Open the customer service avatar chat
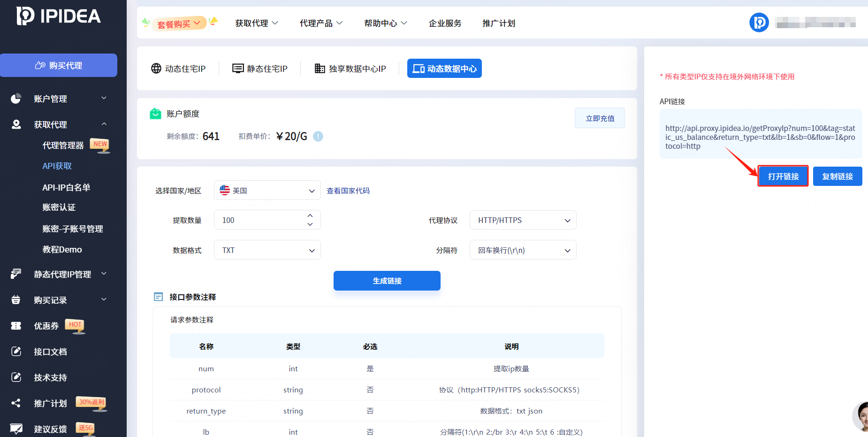 (861, 417)
